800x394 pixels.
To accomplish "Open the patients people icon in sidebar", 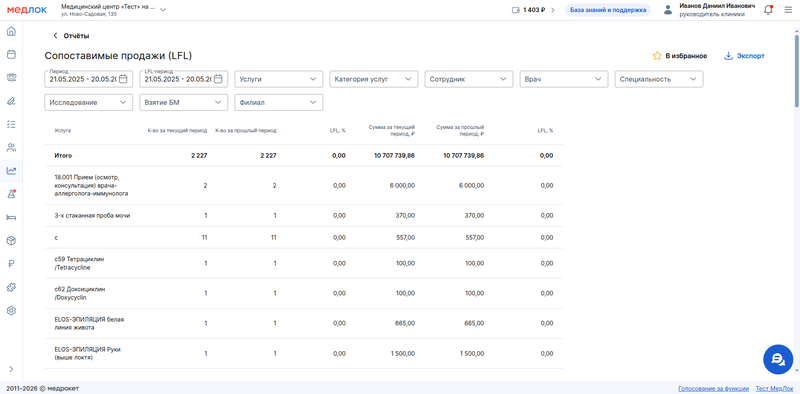I will (x=11, y=147).
